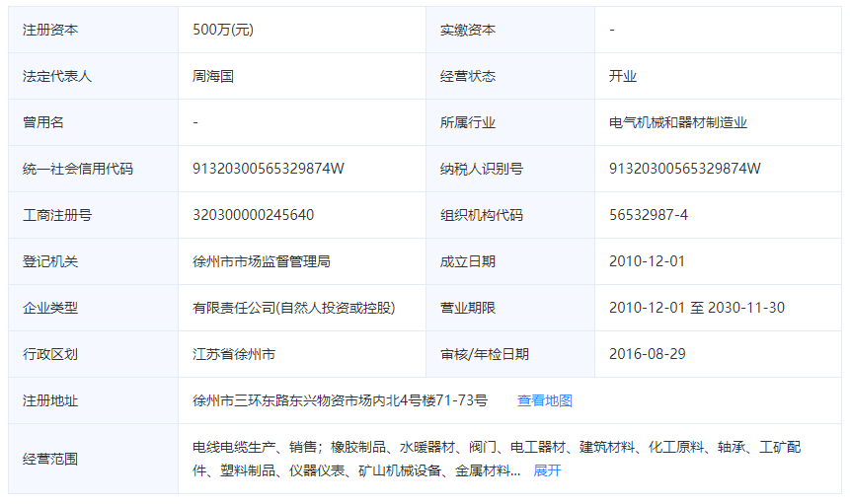Viewport: 850px width, 504px height.
Task: Click the 500万(元) registered capital value
Action: coord(223,30)
